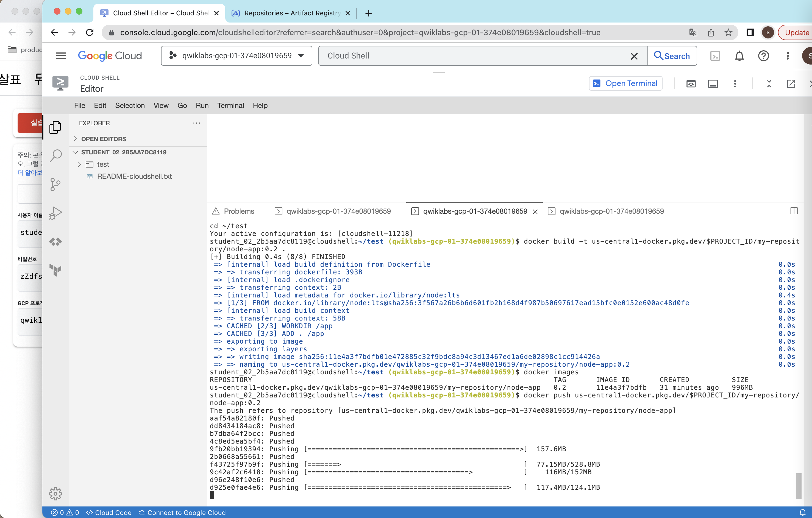The width and height of the screenshot is (812, 518).
Task: Close the active terminal tab
Action: point(535,212)
